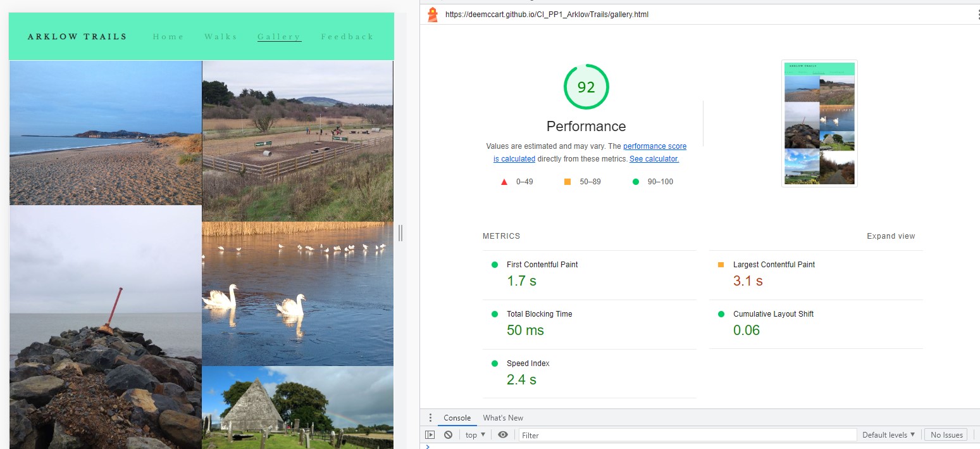Open the Default levels dropdown
The image size is (980, 449).
(888, 435)
